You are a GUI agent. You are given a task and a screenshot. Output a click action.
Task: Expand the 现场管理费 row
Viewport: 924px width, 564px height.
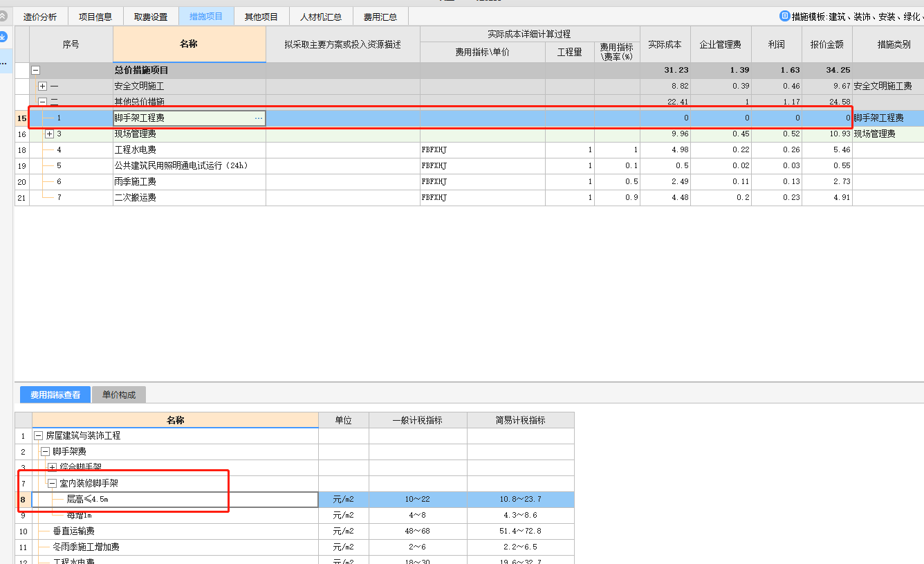click(x=49, y=134)
